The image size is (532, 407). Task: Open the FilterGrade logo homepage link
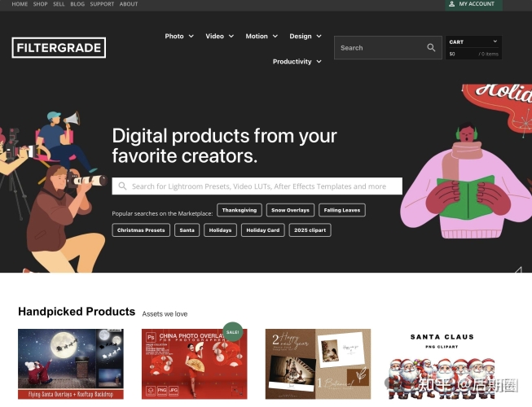[x=59, y=47]
